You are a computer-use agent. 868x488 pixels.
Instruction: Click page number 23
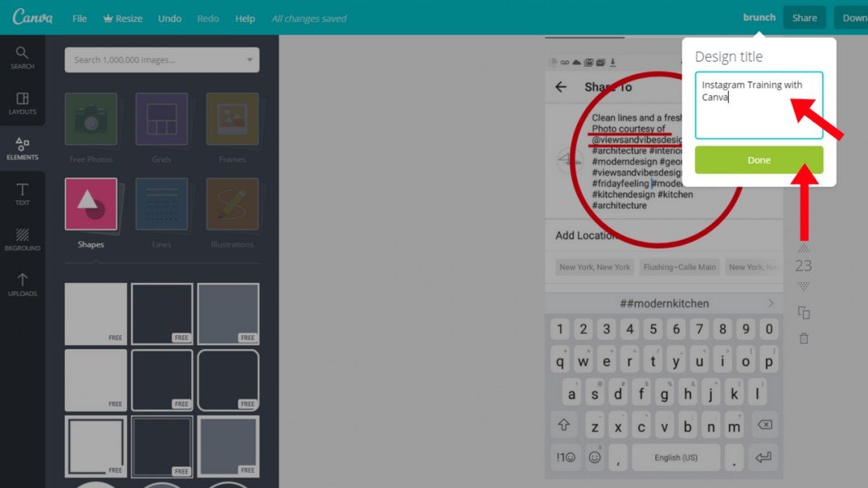[804, 266]
